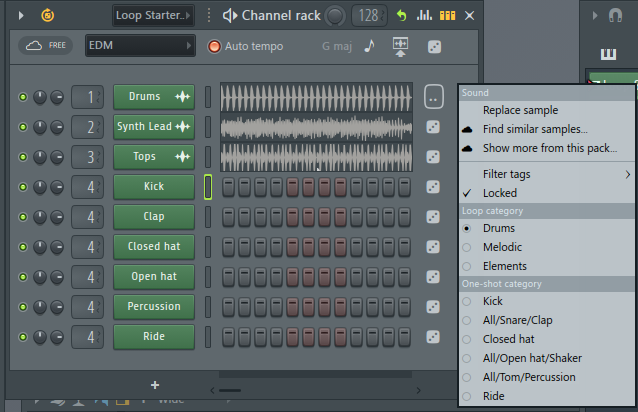Open graph editor bars icon
The width and height of the screenshot is (638, 412).
pos(424,15)
